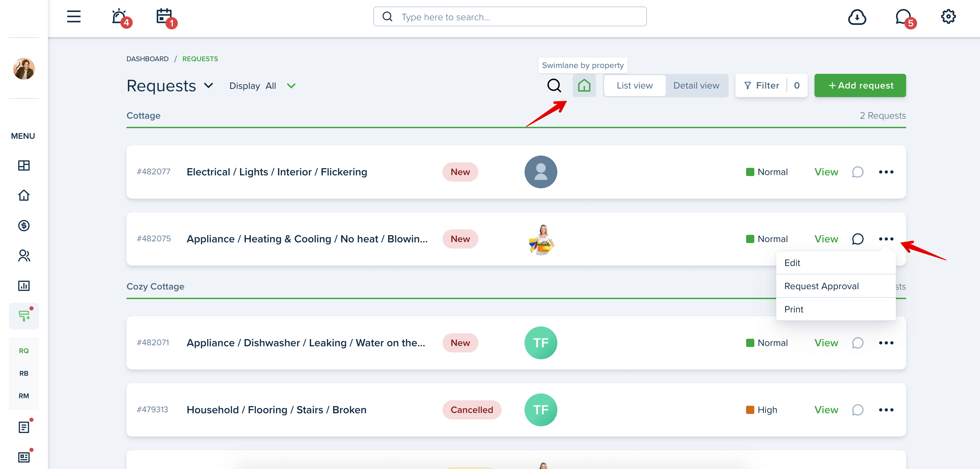Image resolution: width=980 pixels, height=469 pixels.
Task: Click the green Normal priority swatch on #482077
Action: tap(750, 172)
